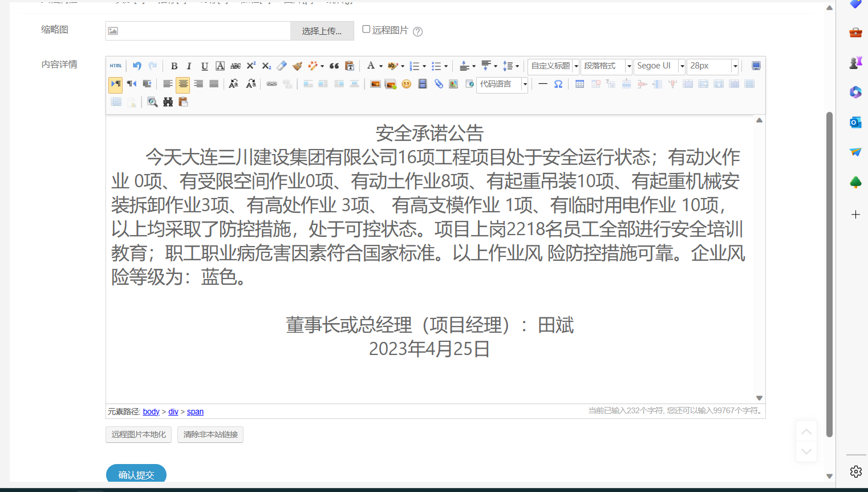868x492 pixels.
Task: Clear formatting with the eraser icon
Action: [x=282, y=66]
